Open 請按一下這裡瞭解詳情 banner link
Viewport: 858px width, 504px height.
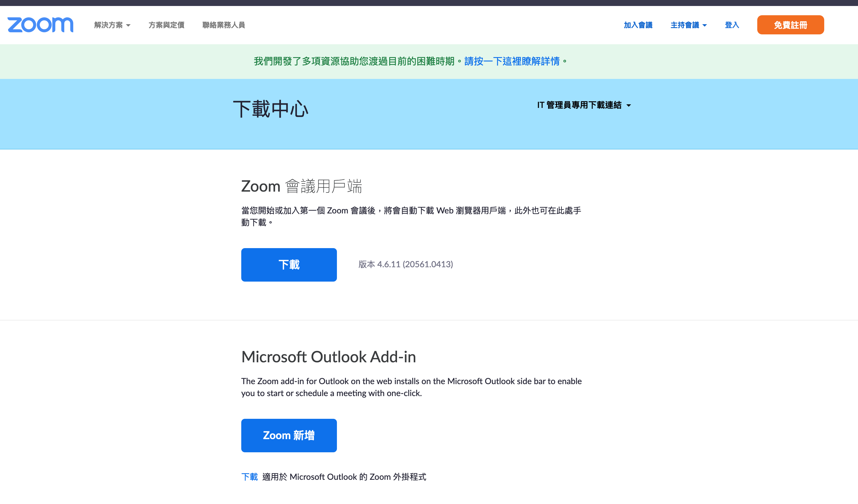512,61
